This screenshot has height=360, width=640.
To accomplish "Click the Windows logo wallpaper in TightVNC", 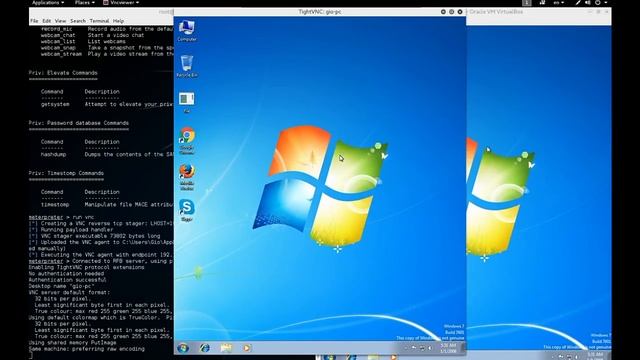I will click(320, 187).
